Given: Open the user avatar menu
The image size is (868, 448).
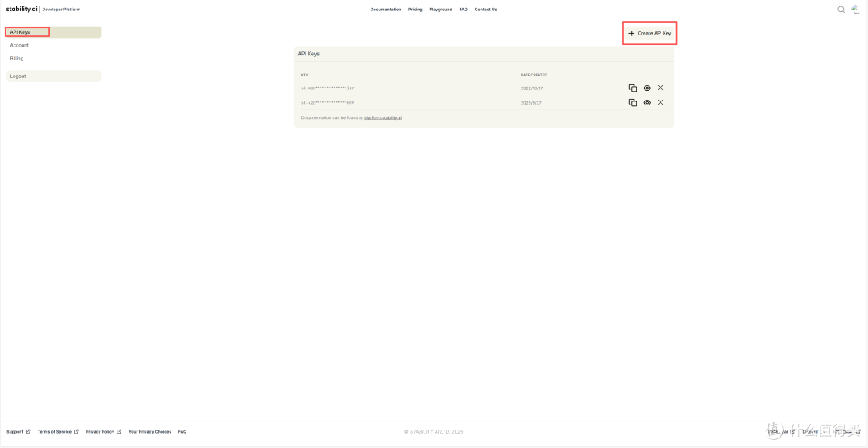Looking at the screenshot, I should (854, 10).
